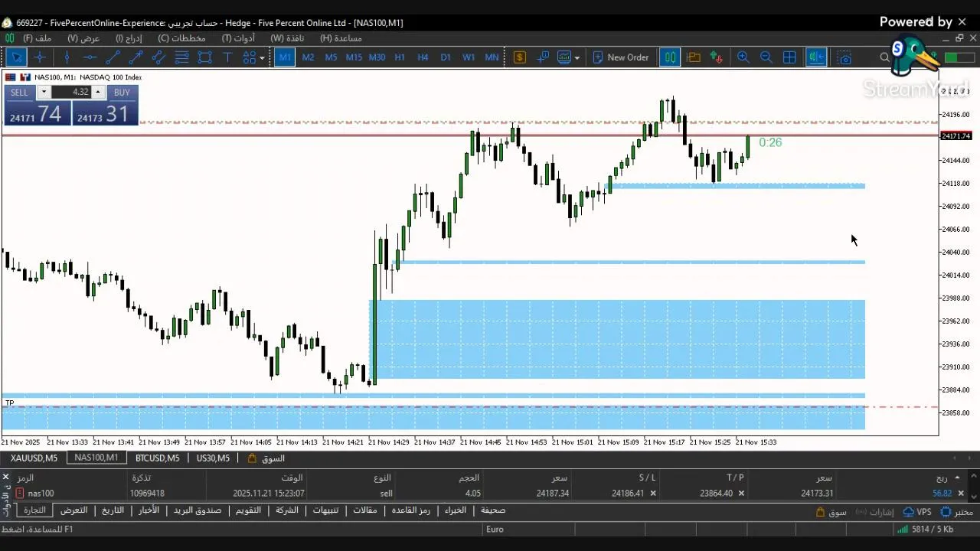Viewport: 980px width, 551px height.
Task: Click the BUY button at 24173
Action: pyautogui.click(x=106, y=106)
